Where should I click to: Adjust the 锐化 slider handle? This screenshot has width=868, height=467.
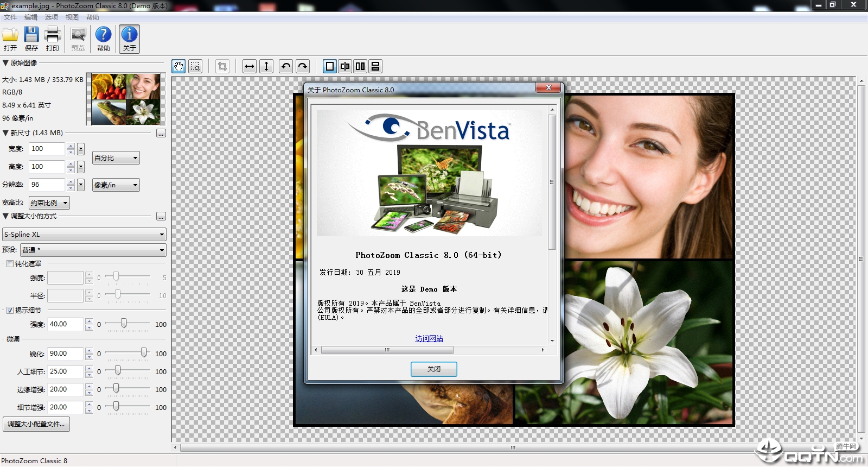(144, 353)
